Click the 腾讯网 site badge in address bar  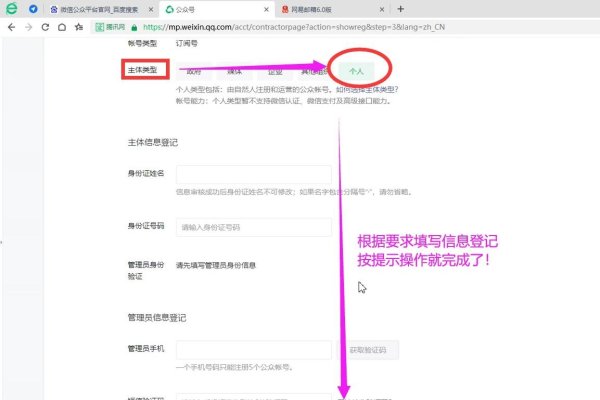[110, 27]
